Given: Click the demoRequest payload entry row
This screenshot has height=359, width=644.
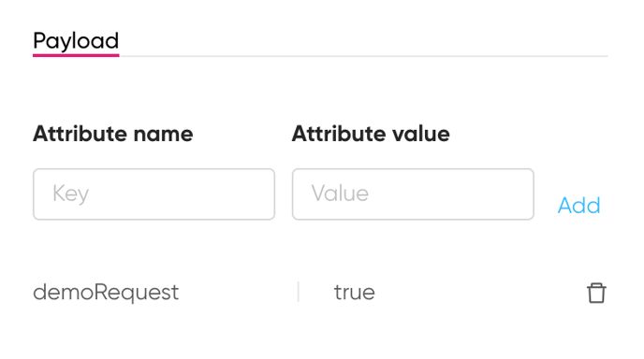Looking at the screenshot, I should pos(320,293).
